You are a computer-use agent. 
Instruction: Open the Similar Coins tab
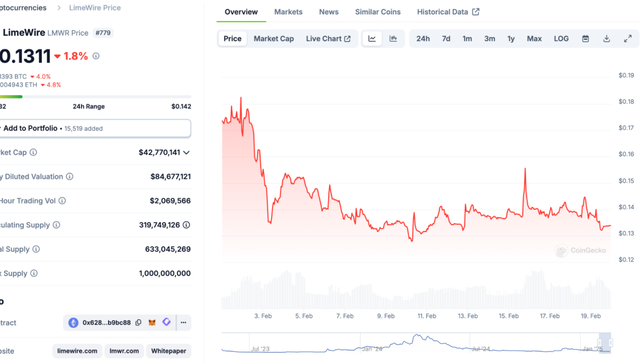click(378, 11)
